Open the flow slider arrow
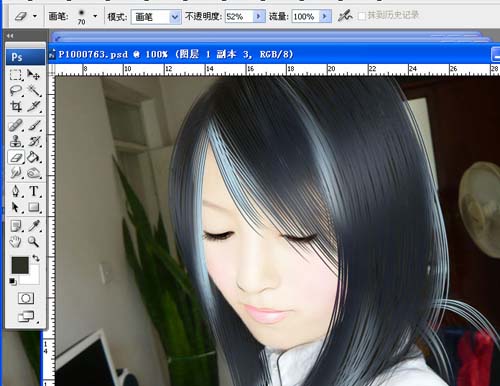The image size is (500, 386). click(x=325, y=16)
